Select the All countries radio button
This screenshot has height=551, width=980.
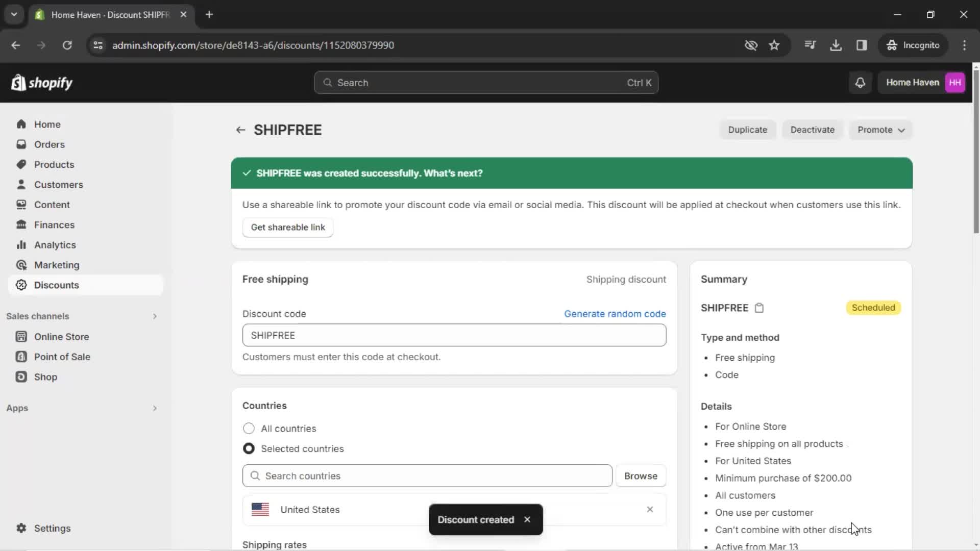[249, 428]
